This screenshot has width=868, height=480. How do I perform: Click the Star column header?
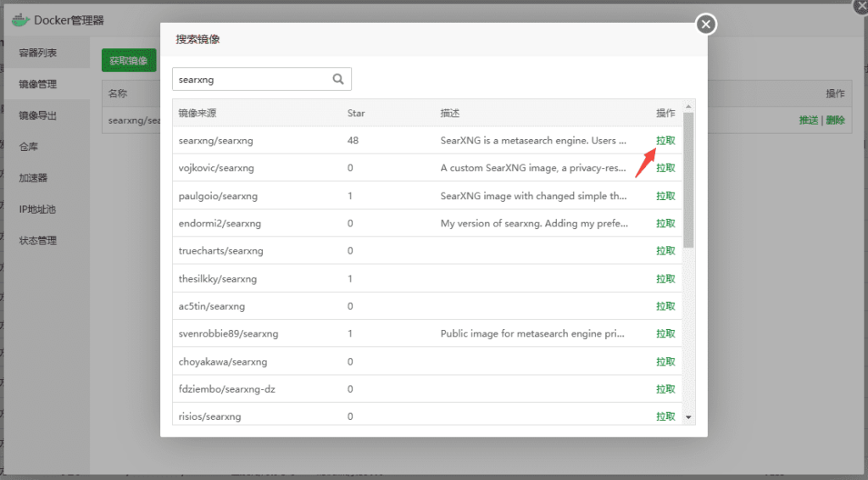pyautogui.click(x=356, y=114)
